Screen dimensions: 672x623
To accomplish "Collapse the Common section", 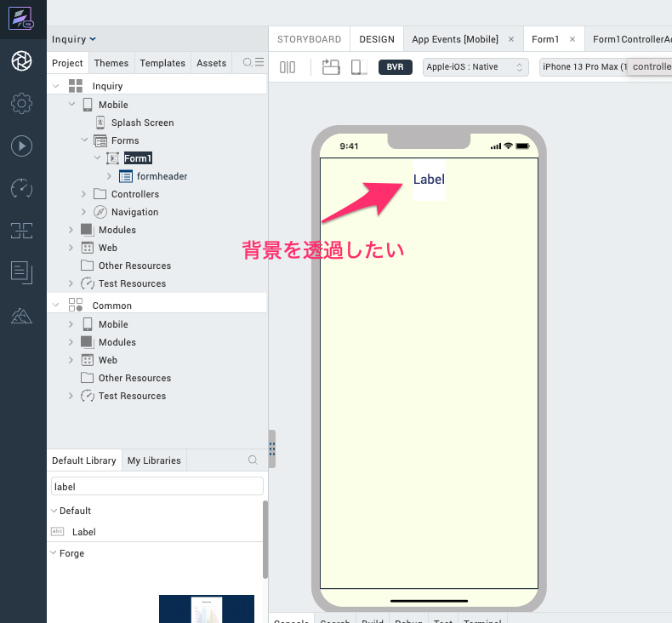I will (55, 305).
